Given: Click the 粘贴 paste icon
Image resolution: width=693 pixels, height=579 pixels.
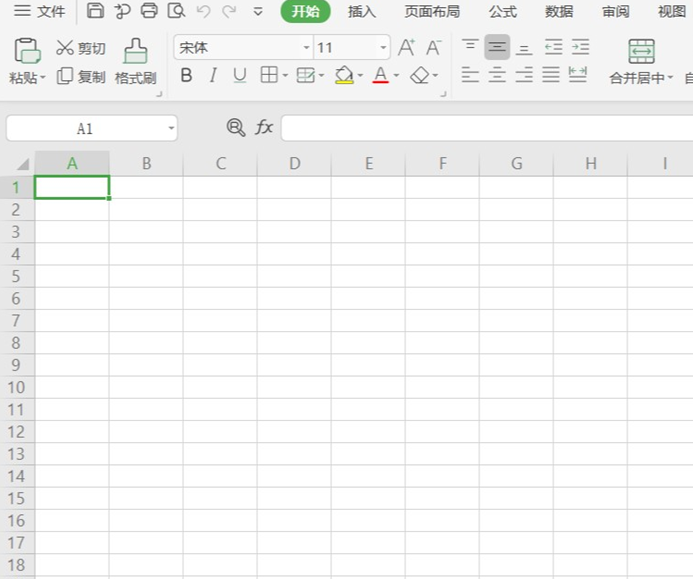Looking at the screenshot, I should [x=27, y=51].
